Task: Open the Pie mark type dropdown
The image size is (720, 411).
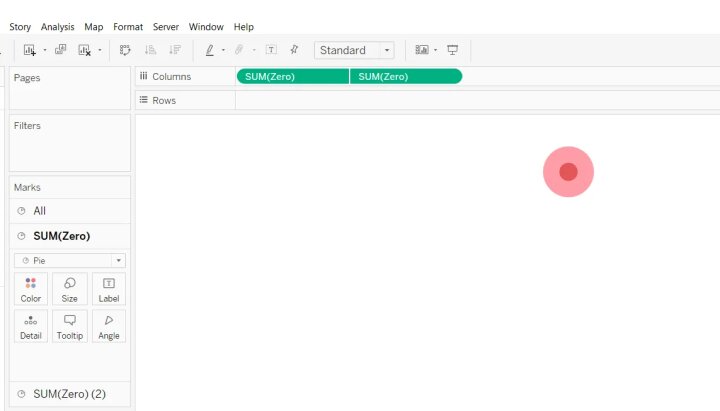Action: pos(70,261)
